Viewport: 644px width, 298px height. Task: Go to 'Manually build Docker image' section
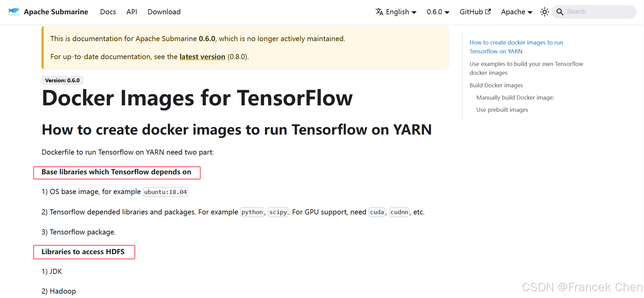tap(515, 98)
